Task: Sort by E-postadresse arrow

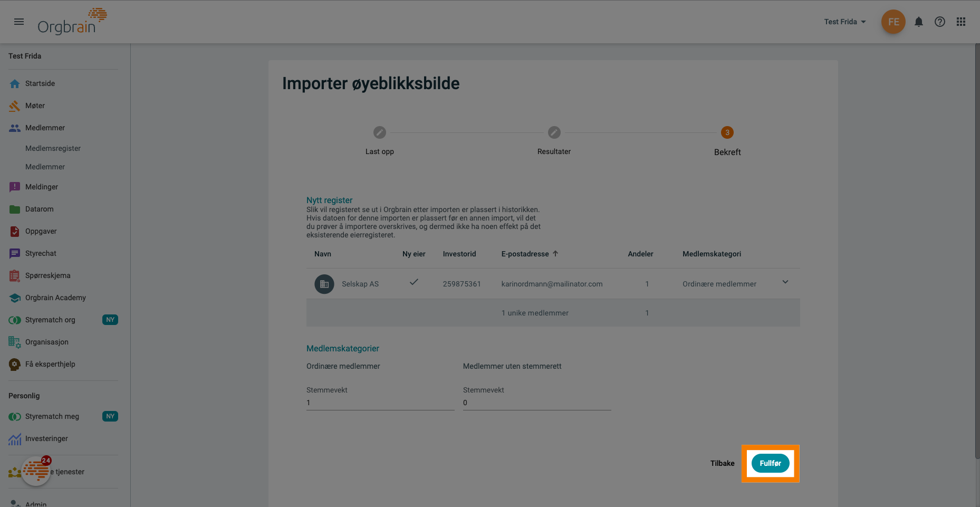Action: pos(555,254)
